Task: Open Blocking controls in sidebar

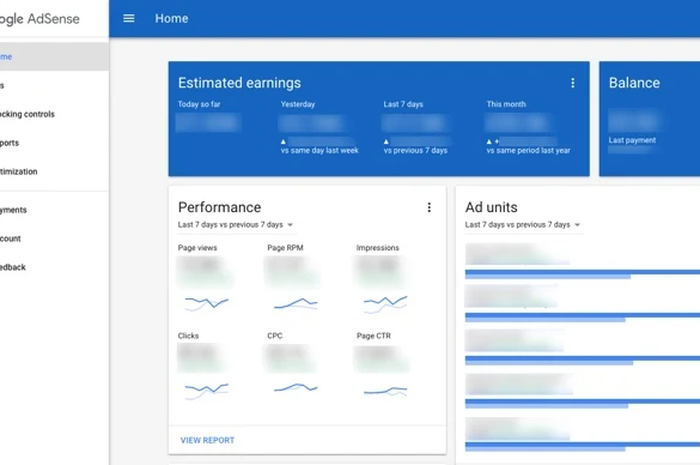Action: (54, 114)
